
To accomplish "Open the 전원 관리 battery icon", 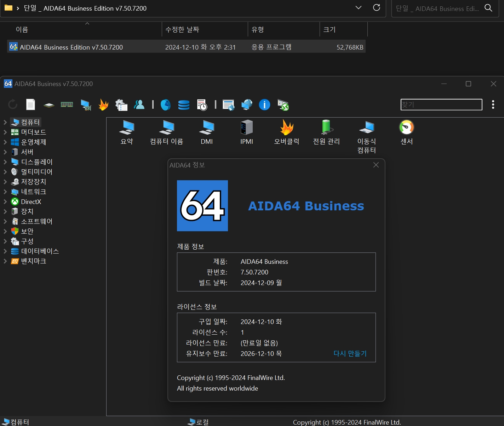I will (x=326, y=132).
